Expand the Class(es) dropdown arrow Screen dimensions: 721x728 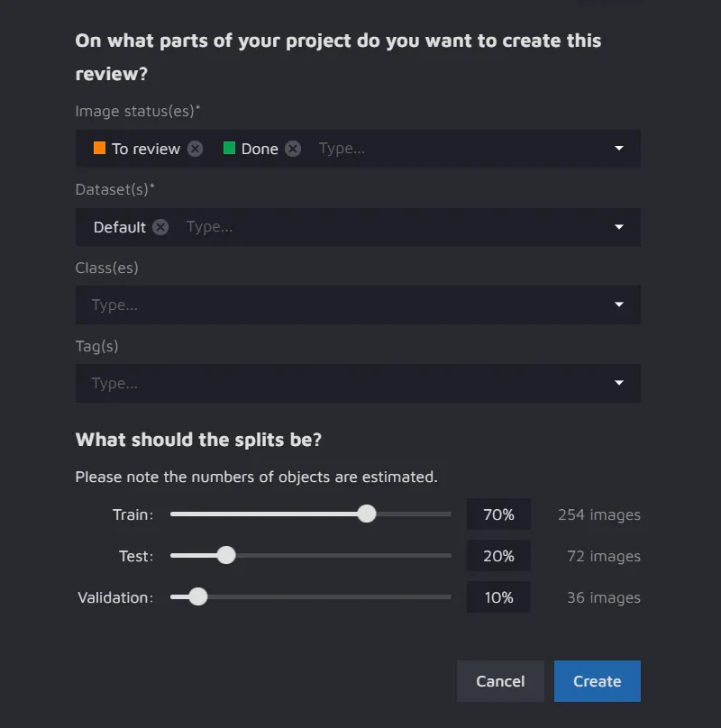click(619, 305)
